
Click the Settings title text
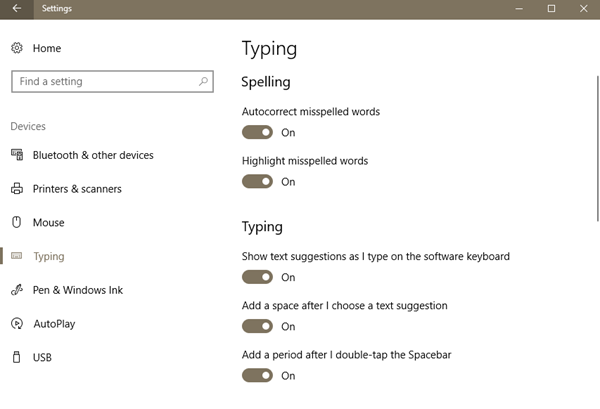coord(57,8)
